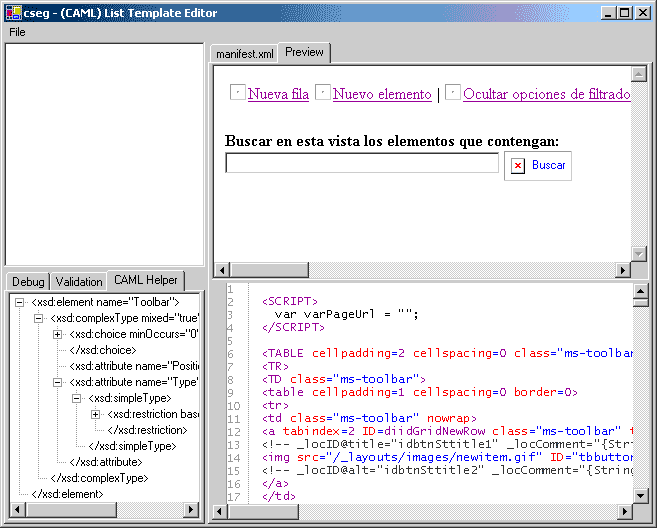
Task: Follow the Nueva fila link
Action: tap(278, 94)
